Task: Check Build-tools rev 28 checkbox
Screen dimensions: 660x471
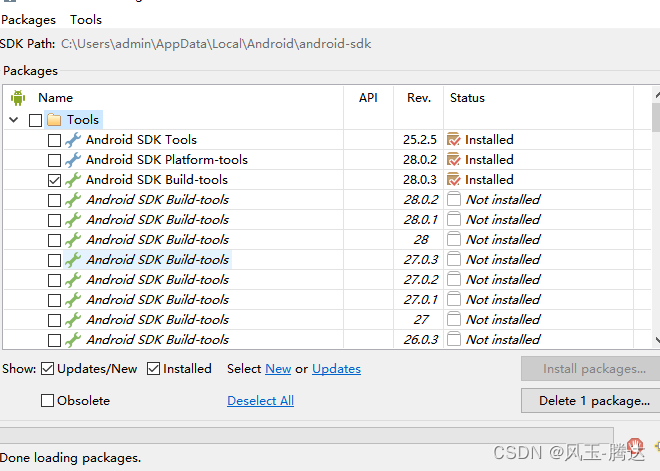Action: pyautogui.click(x=54, y=240)
